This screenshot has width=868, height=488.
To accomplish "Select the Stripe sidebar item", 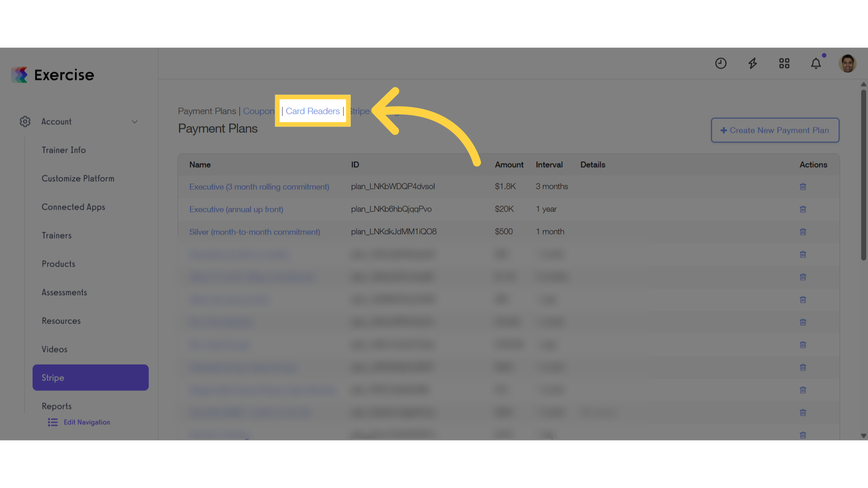I will pyautogui.click(x=90, y=378).
